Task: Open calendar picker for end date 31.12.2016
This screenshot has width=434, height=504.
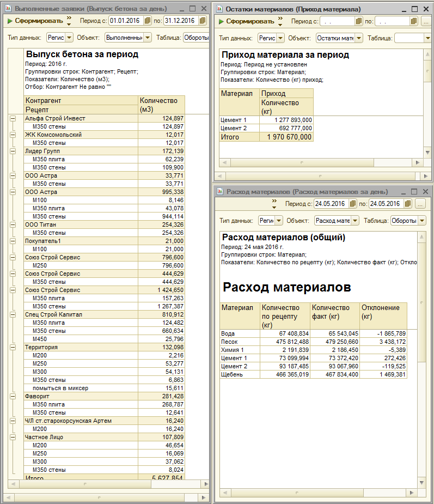Action: (x=203, y=21)
